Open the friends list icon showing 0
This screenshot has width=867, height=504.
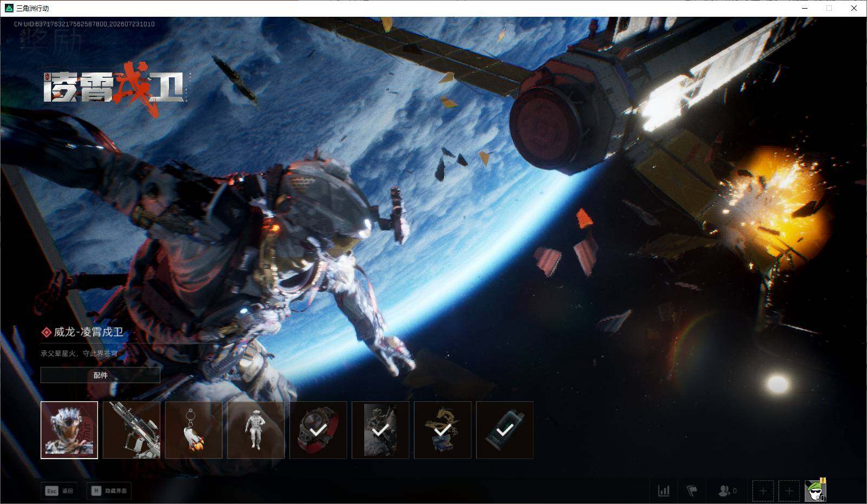[727, 491]
